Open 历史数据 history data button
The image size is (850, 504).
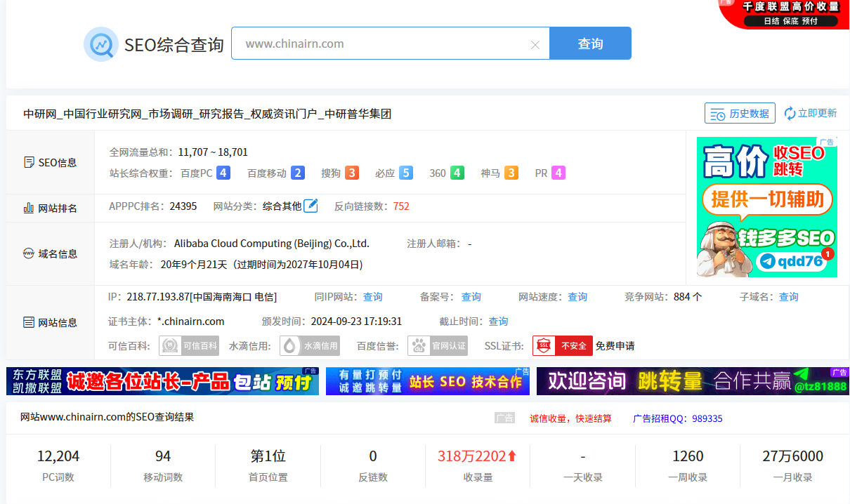pos(740,113)
